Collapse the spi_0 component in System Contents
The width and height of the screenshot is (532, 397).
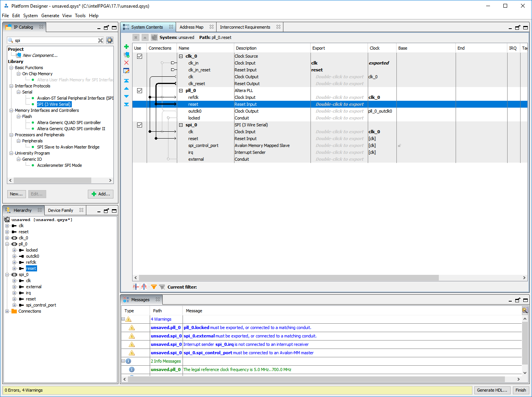181,125
